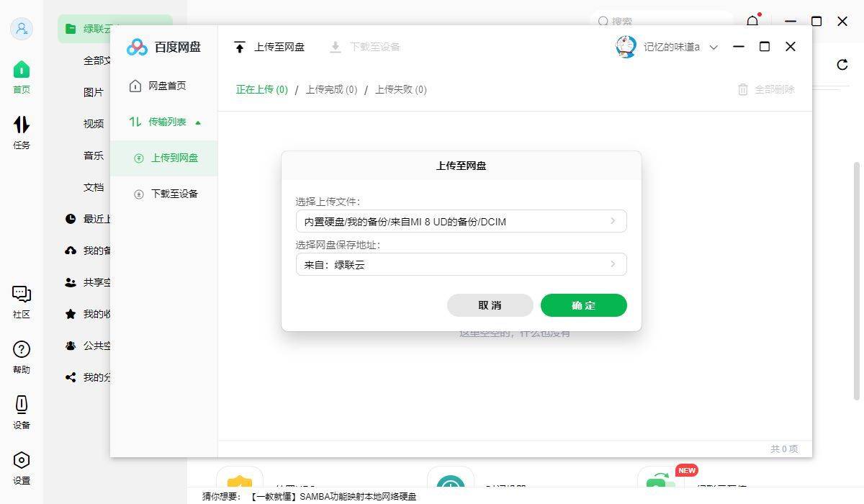Viewport: 864px width, 504px height.
Task: Click the search box in background window
Action: click(x=661, y=22)
